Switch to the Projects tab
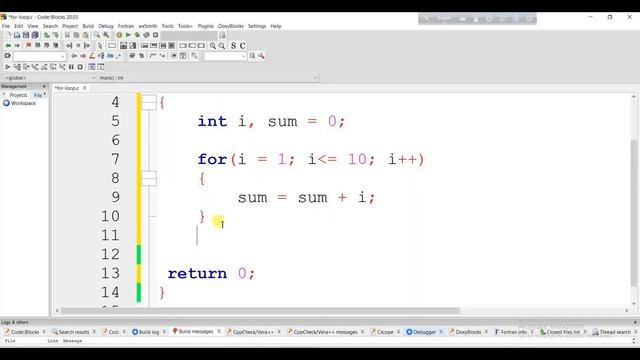The image size is (640, 360). (18, 95)
